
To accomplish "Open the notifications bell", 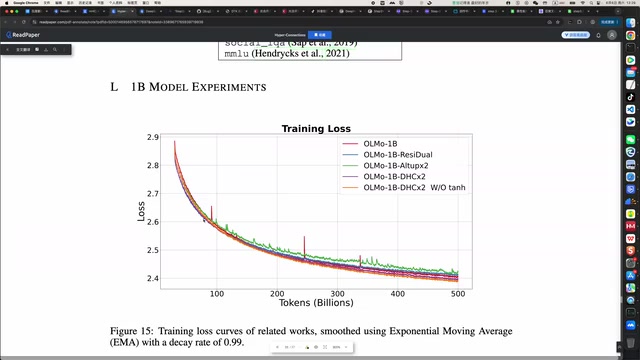I will [598, 35].
